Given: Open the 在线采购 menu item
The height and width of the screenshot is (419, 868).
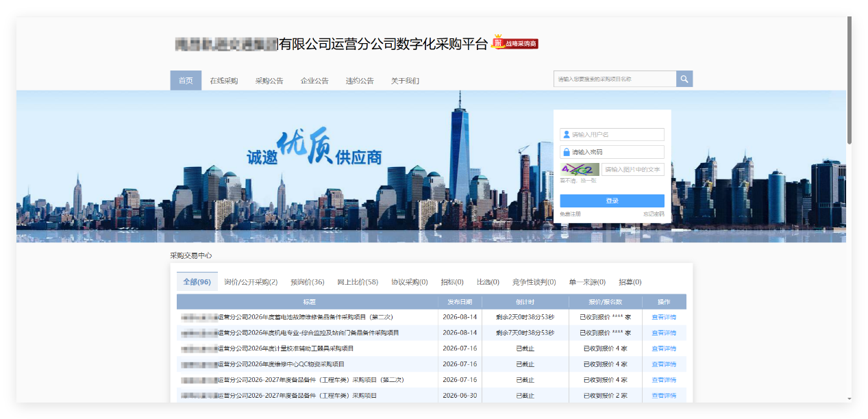Looking at the screenshot, I should 224,80.
